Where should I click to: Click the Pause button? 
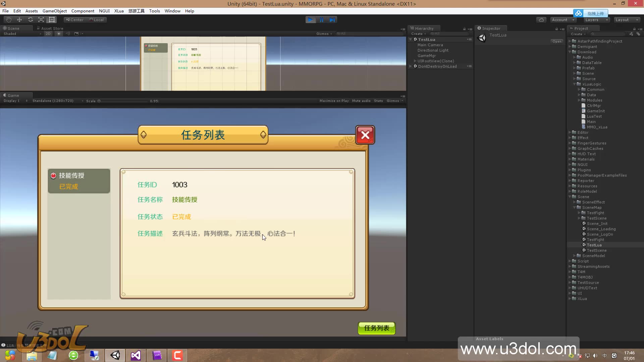(x=321, y=20)
